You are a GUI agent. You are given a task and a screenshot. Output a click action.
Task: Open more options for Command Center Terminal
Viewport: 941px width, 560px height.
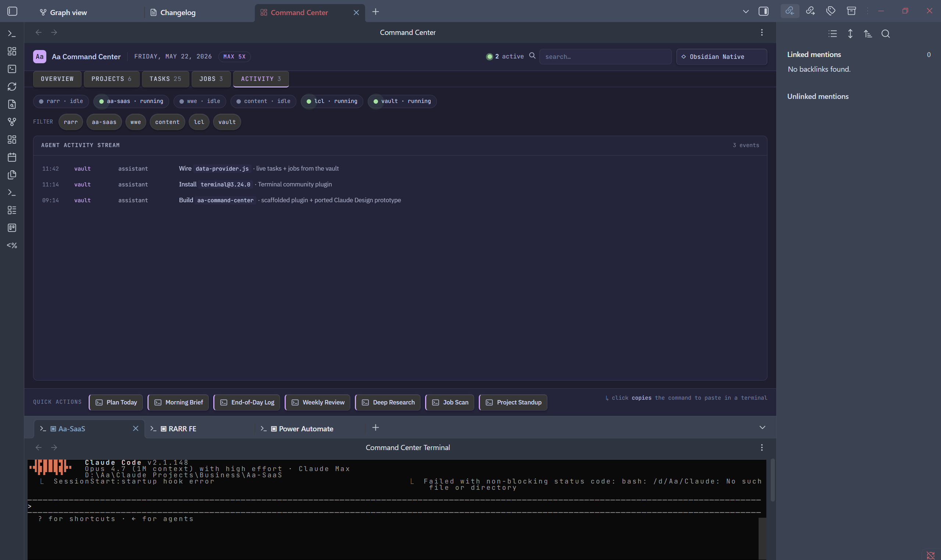click(x=762, y=447)
